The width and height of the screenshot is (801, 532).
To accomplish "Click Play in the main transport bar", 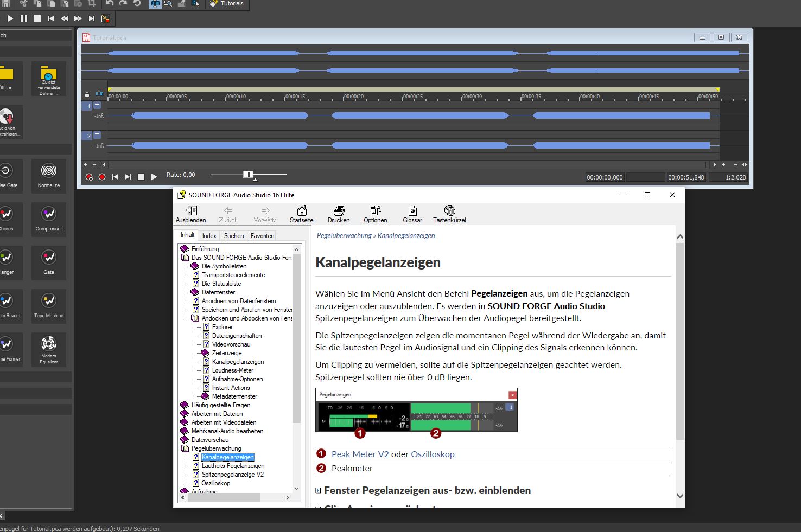I will tap(10, 18).
